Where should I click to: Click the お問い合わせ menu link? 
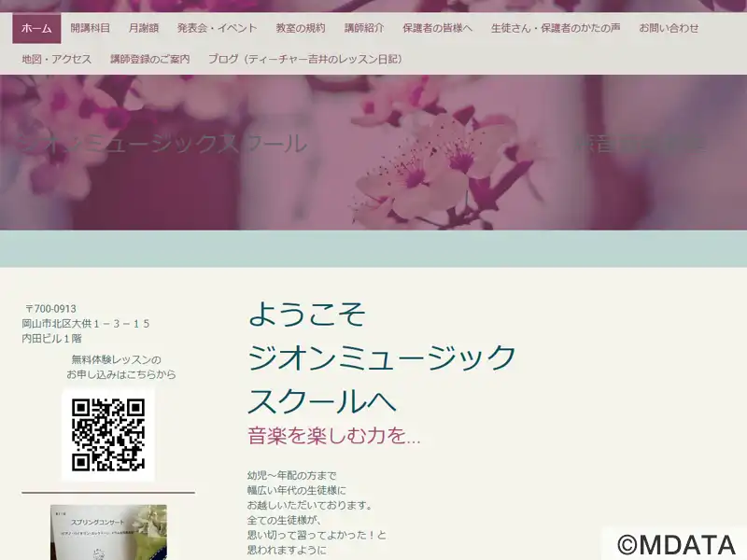pyautogui.click(x=669, y=28)
